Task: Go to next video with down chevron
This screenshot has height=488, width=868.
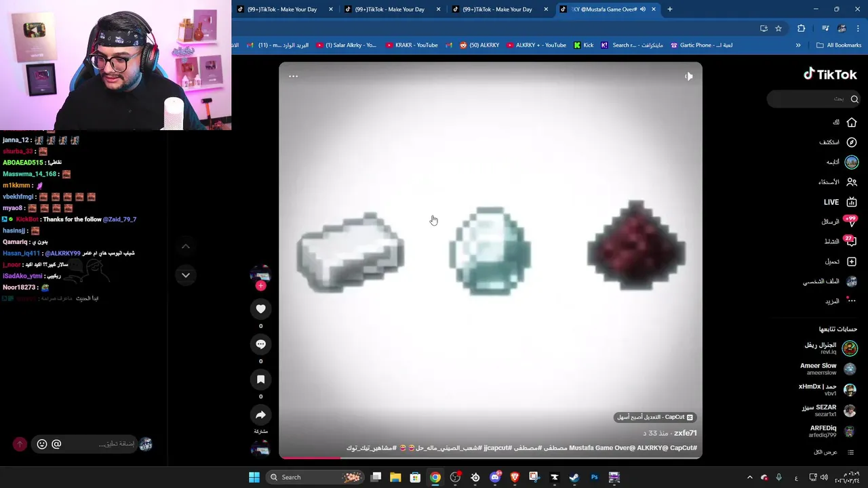Action: click(185, 275)
